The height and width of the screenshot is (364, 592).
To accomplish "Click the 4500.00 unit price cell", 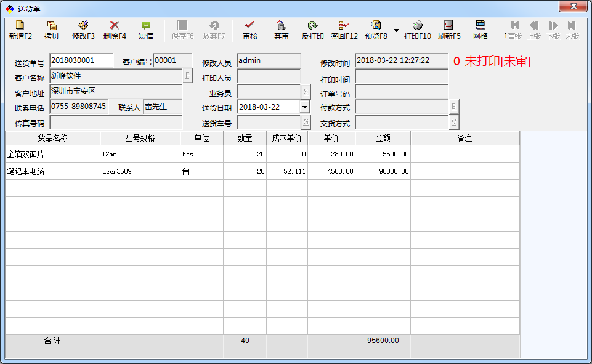I will [331, 171].
